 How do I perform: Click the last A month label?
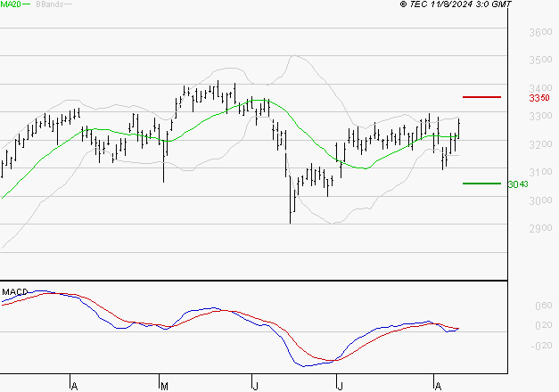(438, 387)
